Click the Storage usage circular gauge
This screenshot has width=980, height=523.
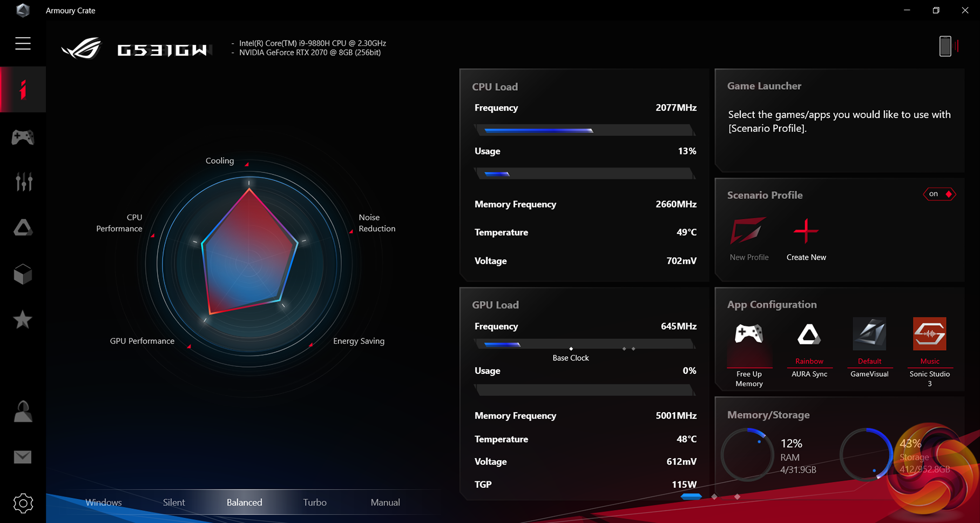867,455
